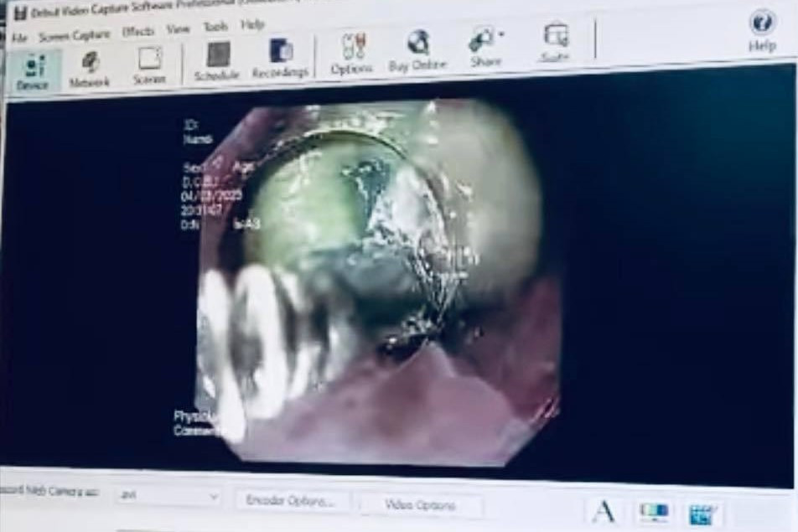Image resolution: width=798 pixels, height=532 pixels.
Task: Click the Video Options button
Action: (420, 504)
